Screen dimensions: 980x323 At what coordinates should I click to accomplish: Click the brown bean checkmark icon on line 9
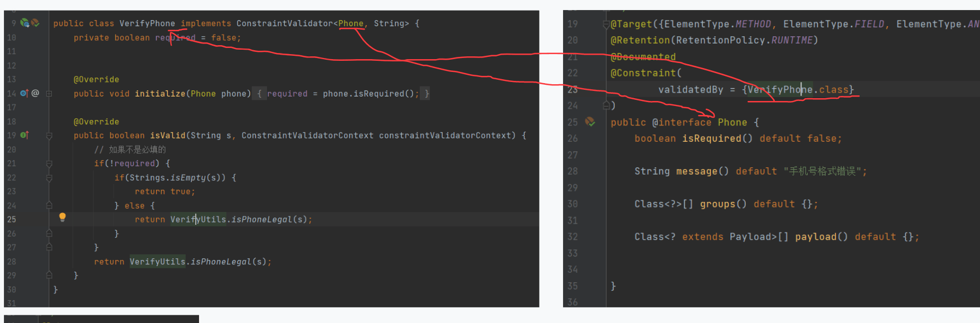[35, 23]
